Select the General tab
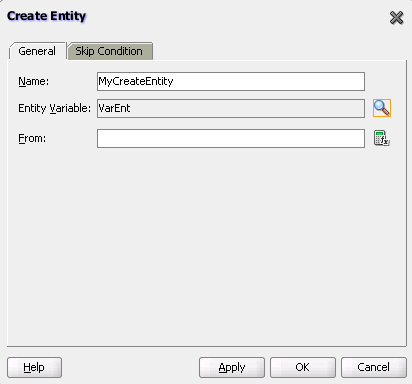412x384 pixels. click(x=37, y=51)
